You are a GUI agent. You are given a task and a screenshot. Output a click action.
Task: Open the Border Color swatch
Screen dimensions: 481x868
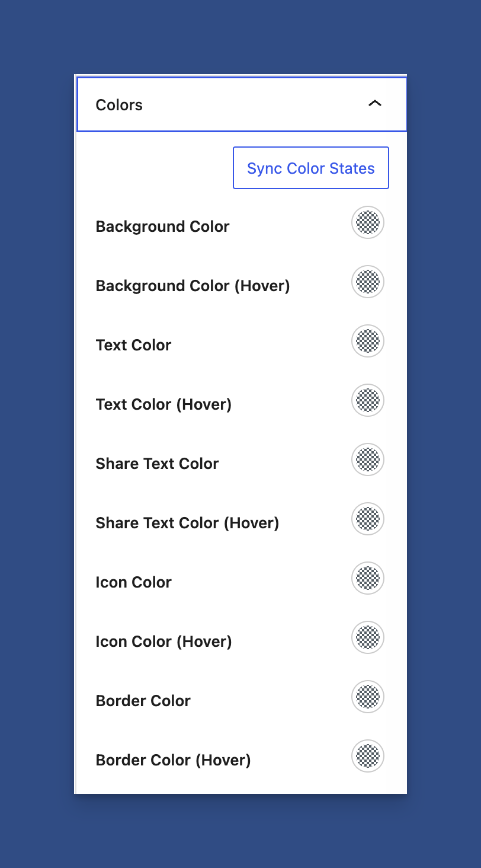pos(368,697)
